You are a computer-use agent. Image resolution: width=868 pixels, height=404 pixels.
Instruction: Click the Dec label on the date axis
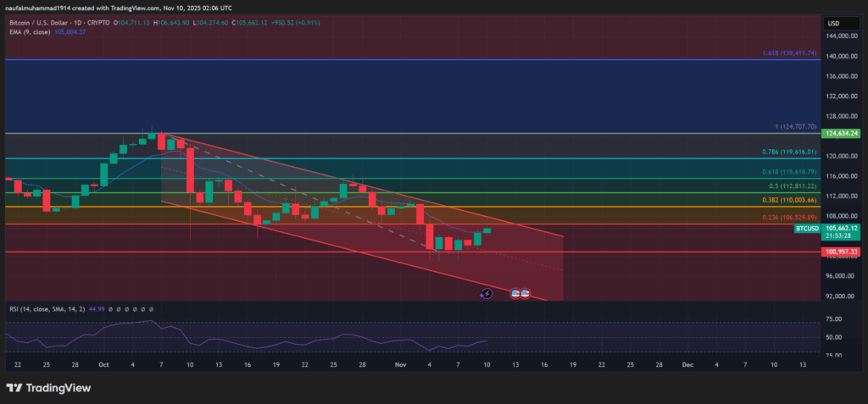coord(687,363)
